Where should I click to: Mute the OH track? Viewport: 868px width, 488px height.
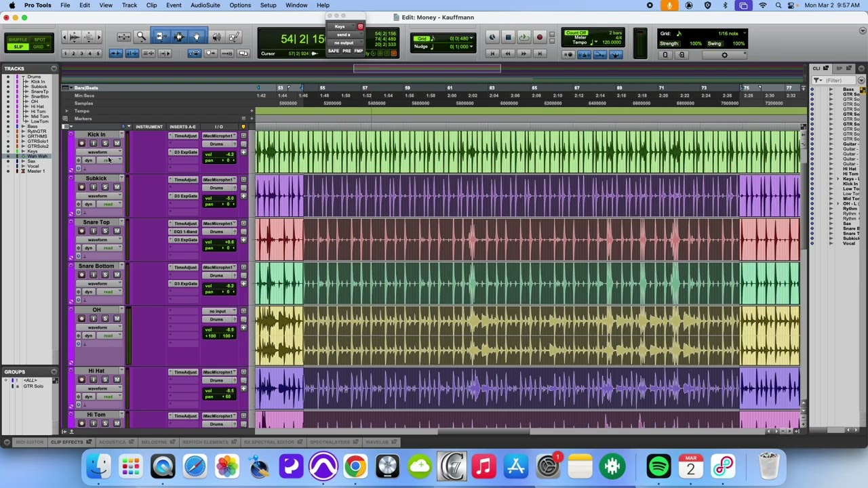pos(117,319)
